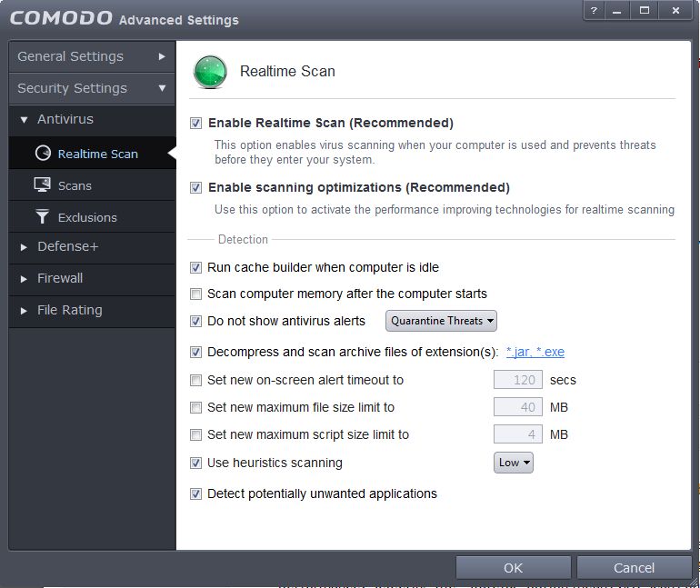Viewport: 700px width, 588px height.
Task: Click the alert timeout 120 secs field
Action: point(518,380)
